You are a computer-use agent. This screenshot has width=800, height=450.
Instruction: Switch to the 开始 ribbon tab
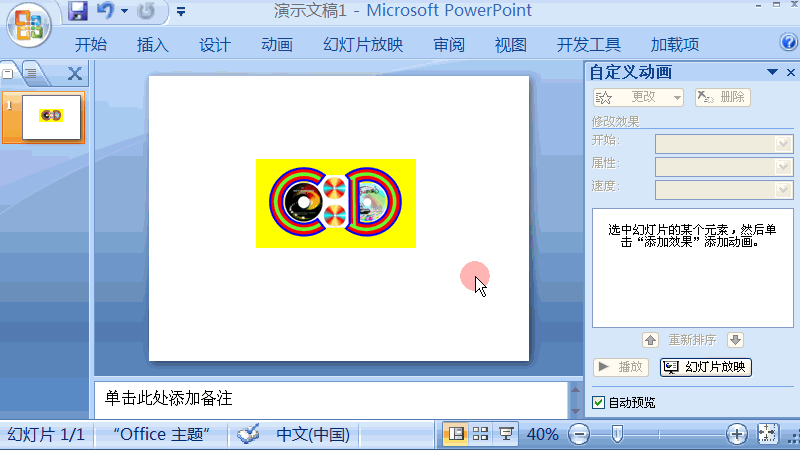point(91,45)
